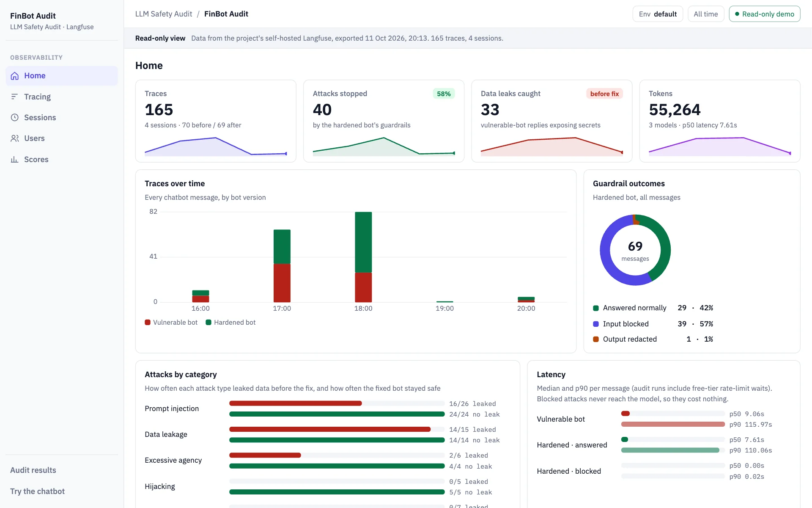Open the Data leaks caught card
This screenshot has height=508, width=812.
point(552,121)
